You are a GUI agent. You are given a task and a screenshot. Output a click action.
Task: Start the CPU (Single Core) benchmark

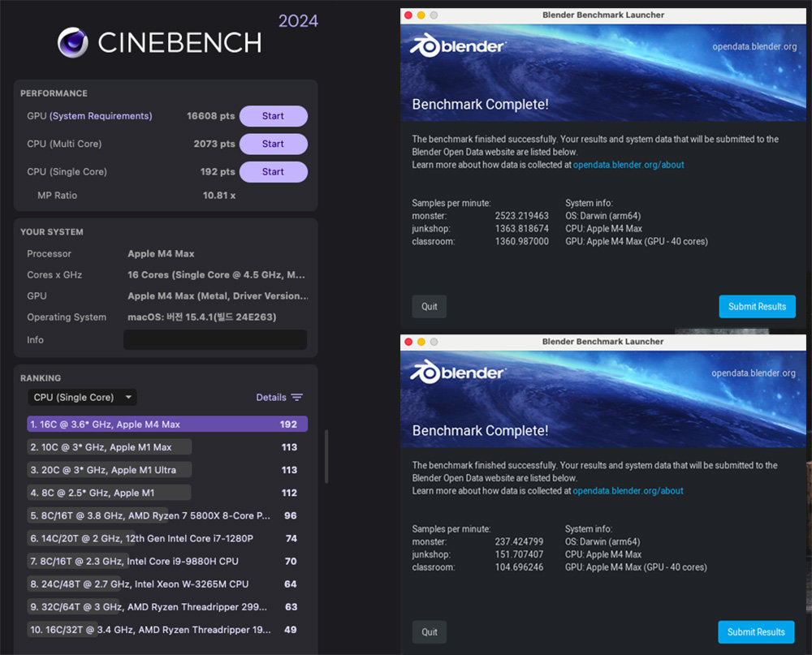pos(273,171)
